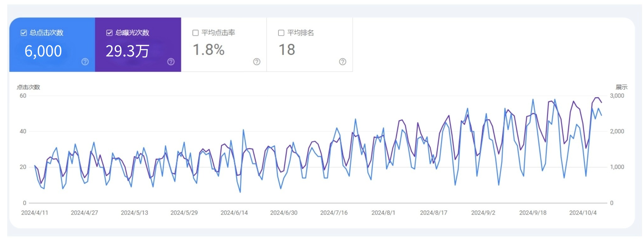This screenshot has height=243, width=644.
Task: Open help icon on 平均点击率 card
Action: click(x=257, y=62)
